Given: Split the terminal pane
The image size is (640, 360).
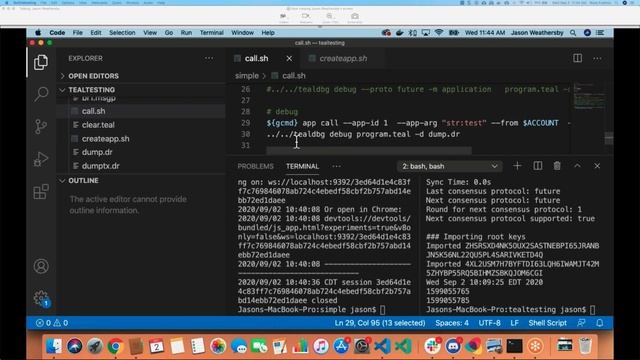Looking at the screenshot, I should [x=538, y=166].
